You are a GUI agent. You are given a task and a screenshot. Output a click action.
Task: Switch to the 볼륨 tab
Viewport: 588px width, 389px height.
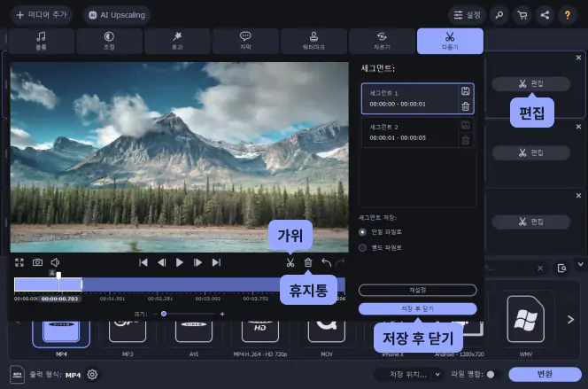(41, 41)
